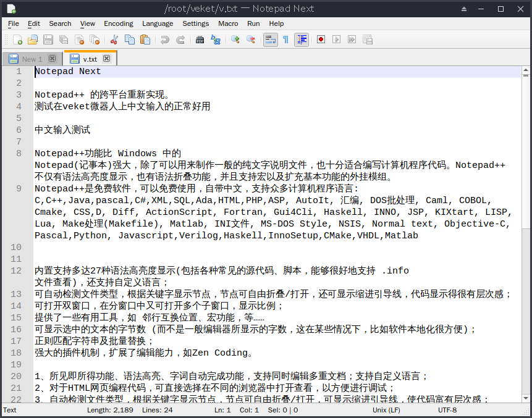Toggle Show All Characters pilcrow button

(x=285, y=40)
